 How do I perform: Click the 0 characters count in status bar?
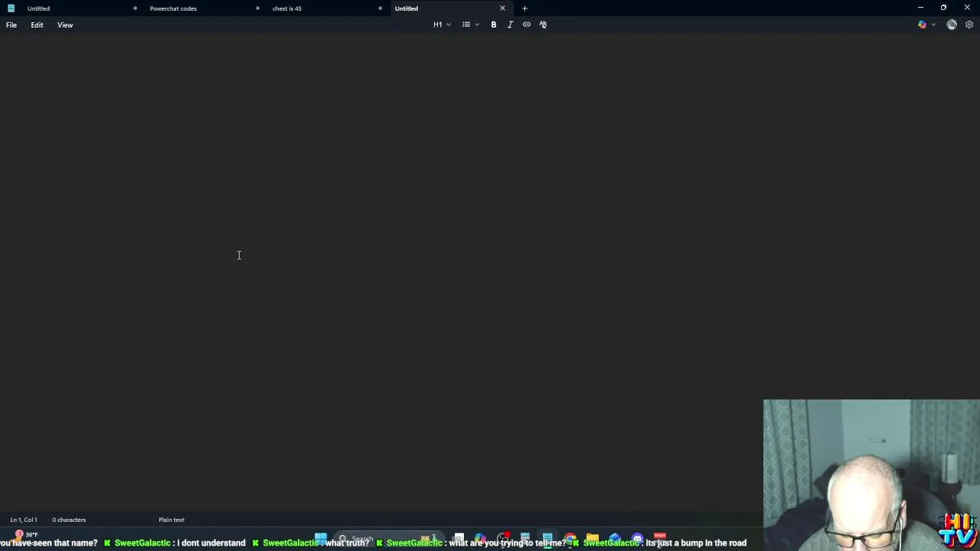(69, 520)
